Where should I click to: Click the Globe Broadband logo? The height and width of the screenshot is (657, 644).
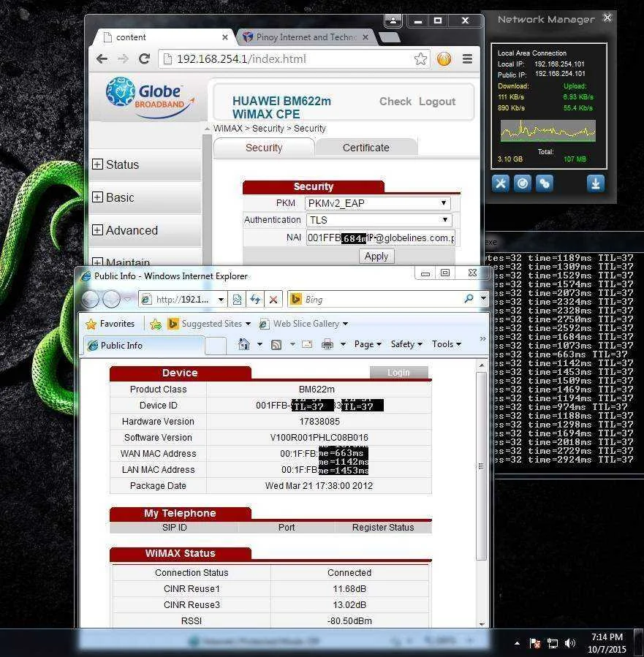click(x=150, y=96)
